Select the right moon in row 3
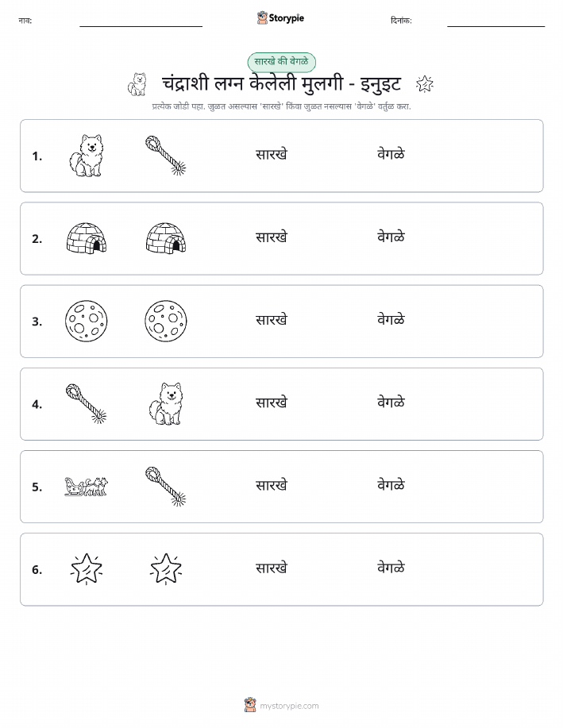 pos(166,321)
